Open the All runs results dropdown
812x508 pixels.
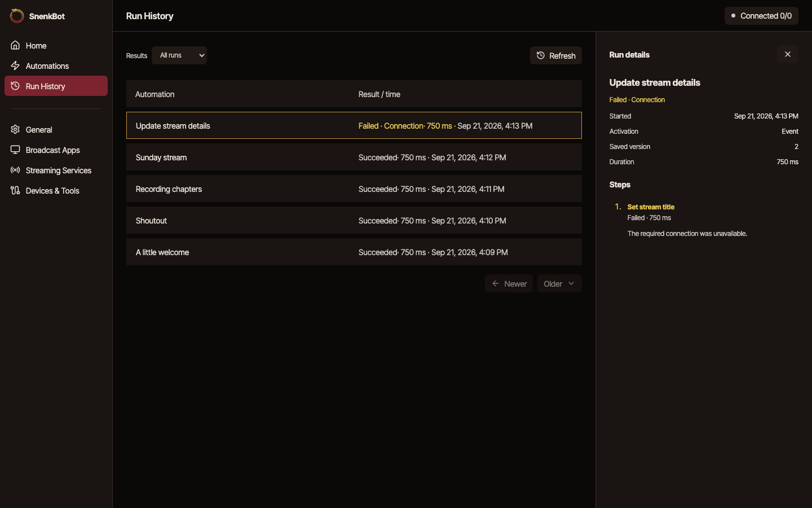179,55
